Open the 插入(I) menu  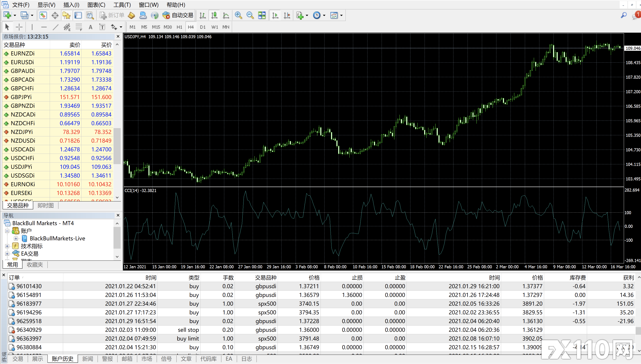click(x=71, y=5)
